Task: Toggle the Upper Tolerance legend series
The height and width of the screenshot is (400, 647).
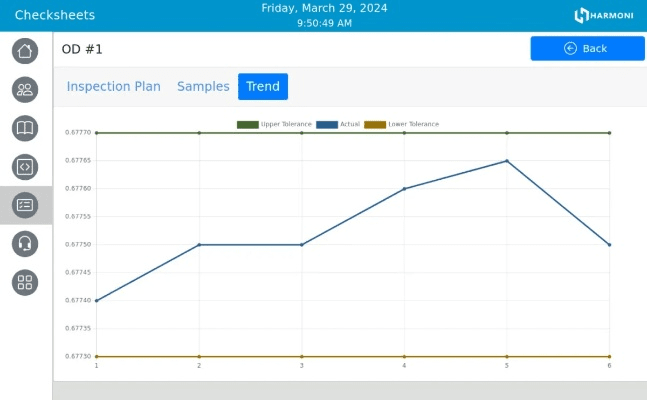Action: click(275, 125)
